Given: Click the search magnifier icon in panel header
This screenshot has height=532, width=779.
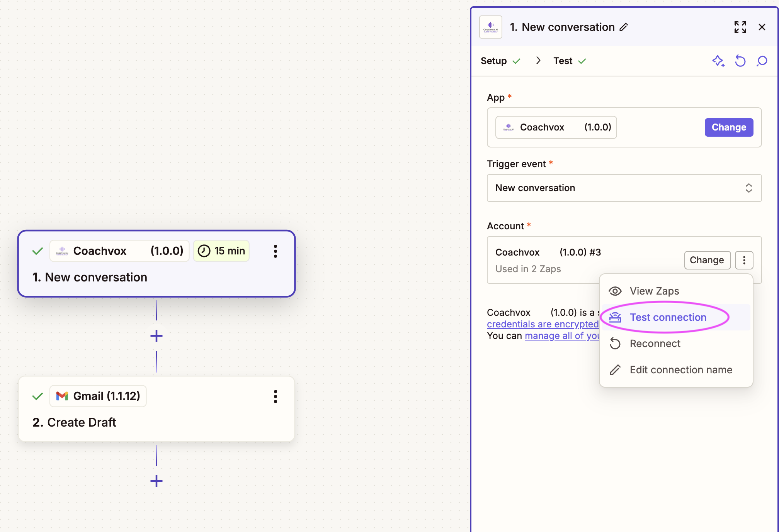Looking at the screenshot, I should point(762,61).
